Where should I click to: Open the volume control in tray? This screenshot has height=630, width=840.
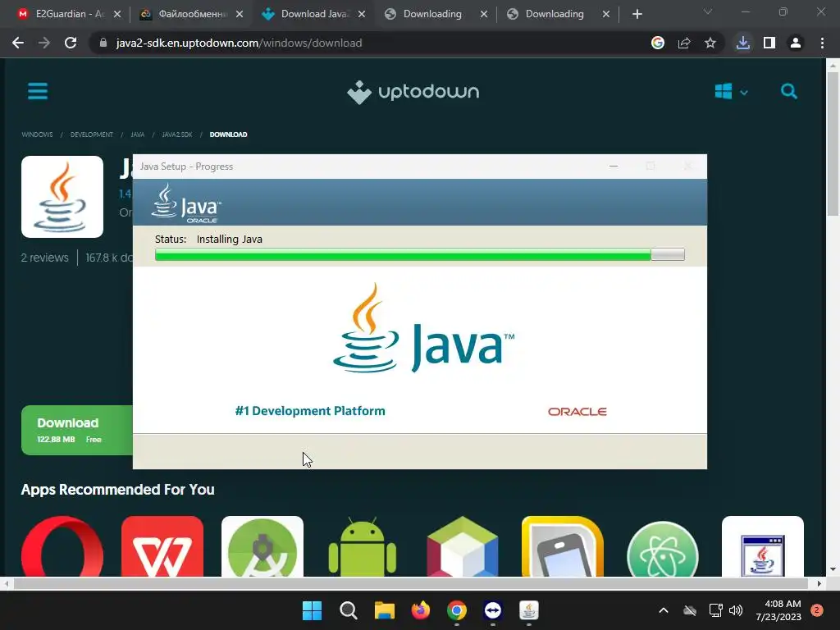point(736,610)
